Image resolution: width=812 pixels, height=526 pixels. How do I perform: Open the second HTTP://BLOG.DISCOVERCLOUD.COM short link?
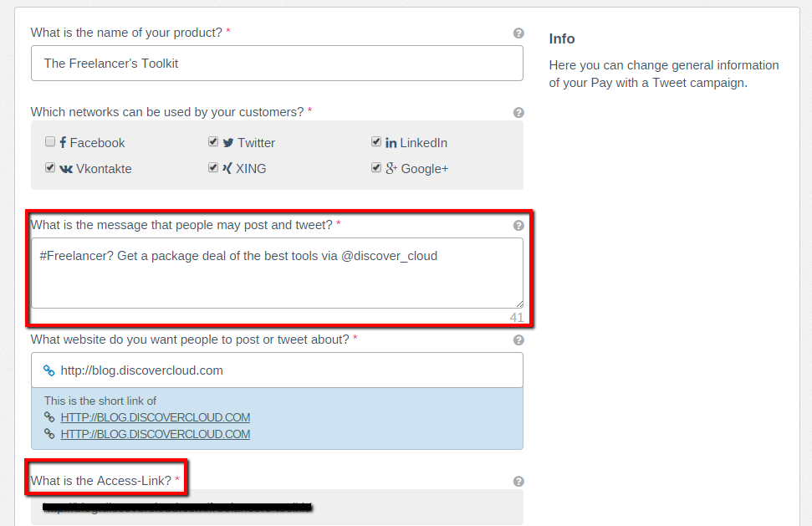[155, 434]
